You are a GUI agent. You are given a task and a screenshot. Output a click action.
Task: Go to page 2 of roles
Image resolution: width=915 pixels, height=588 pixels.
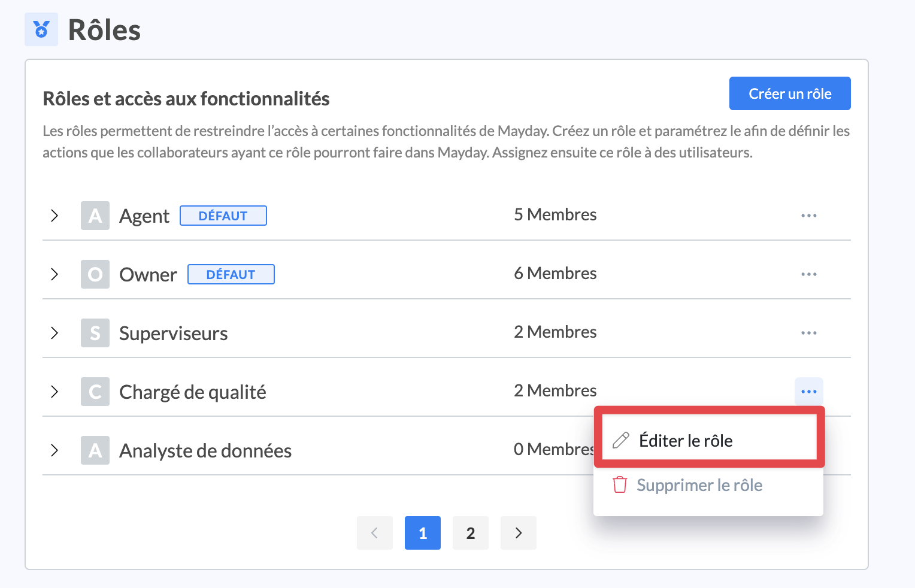470,533
